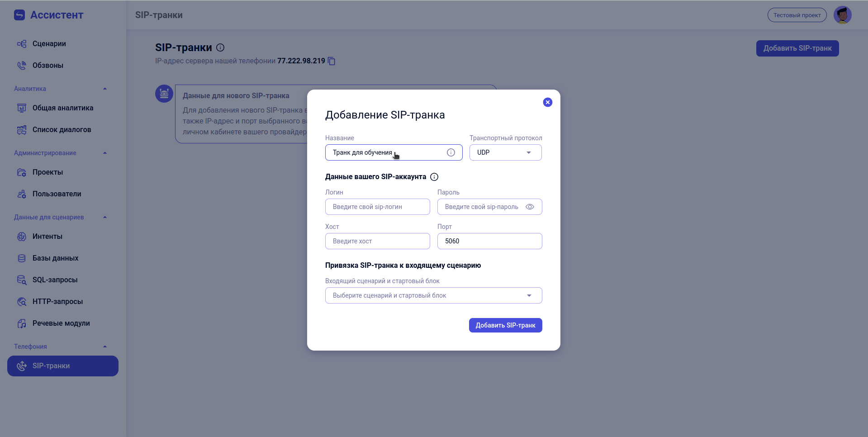Image resolution: width=868 pixels, height=437 pixels.
Task: Click info icon in Название field
Action: click(x=451, y=152)
